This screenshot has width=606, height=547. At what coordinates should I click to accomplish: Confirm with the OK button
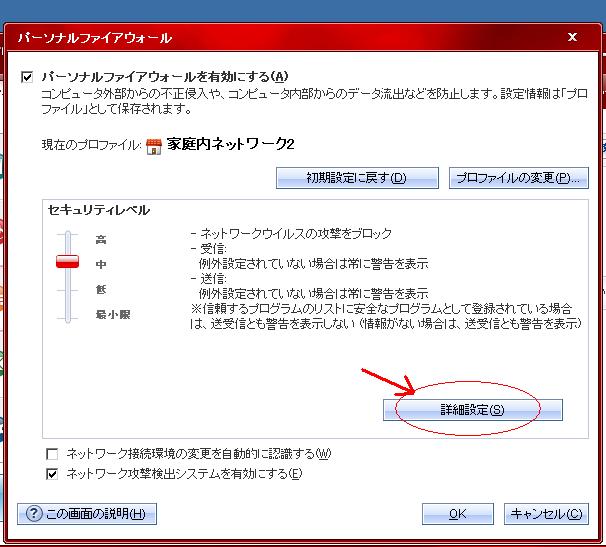click(457, 514)
